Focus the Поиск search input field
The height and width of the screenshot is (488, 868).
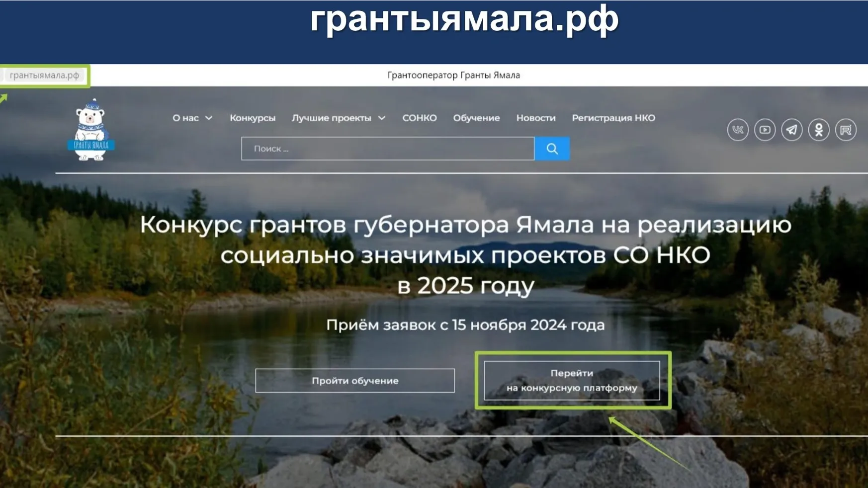(x=388, y=149)
